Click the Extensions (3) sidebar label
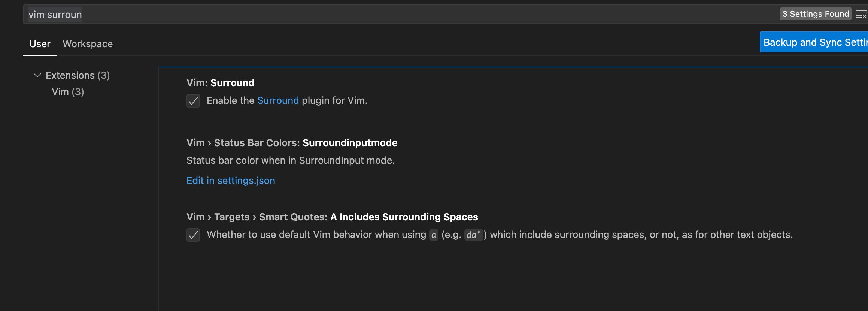The image size is (868, 311). pos(78,75)
